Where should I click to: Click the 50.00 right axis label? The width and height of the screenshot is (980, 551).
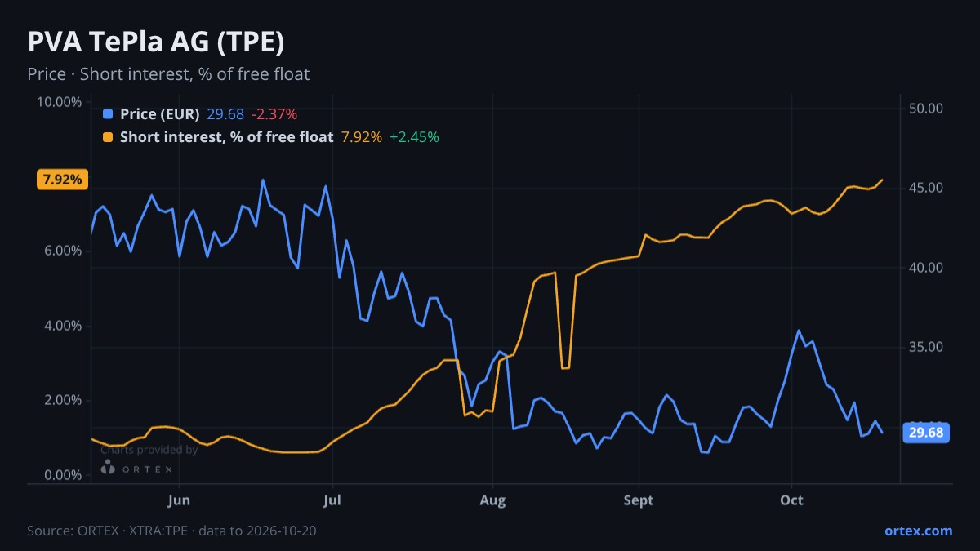click(x=926, y=109)
